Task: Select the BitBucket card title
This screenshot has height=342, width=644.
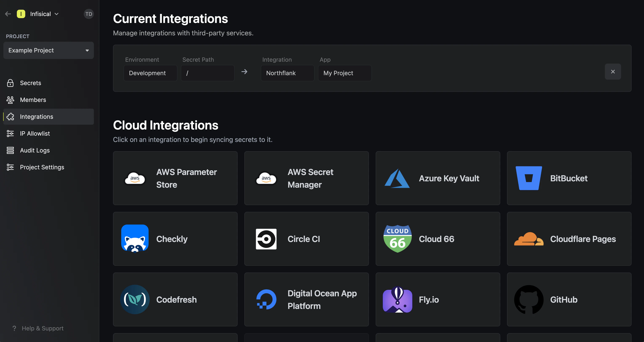Action: (x=569, y=178)
